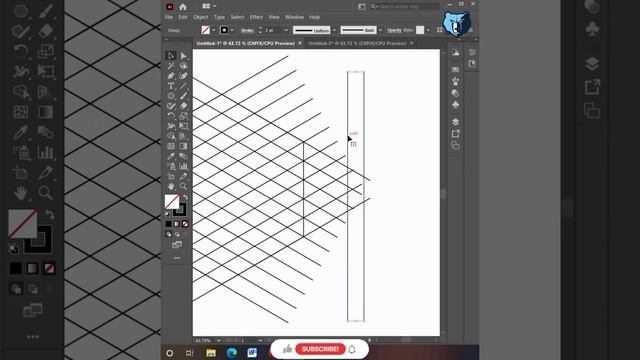Open fill color dropdown in control bar
Viewport: 640px width, 360px height.
click(213, 30)
